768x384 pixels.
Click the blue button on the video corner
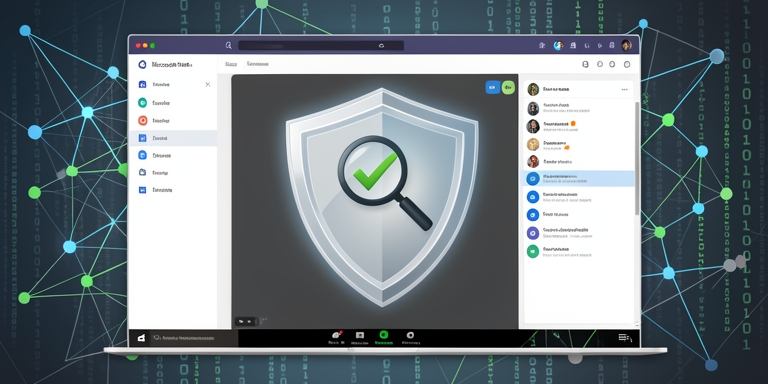pyautogui.click(x=493, y=88)
